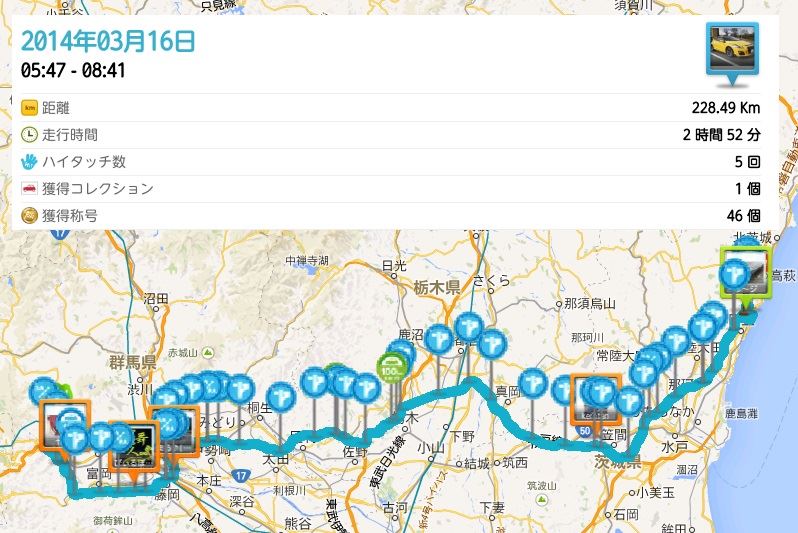Open the dark photo marker with green writing
Viewport: 798px width, 533px height.
tap(133, 445)
